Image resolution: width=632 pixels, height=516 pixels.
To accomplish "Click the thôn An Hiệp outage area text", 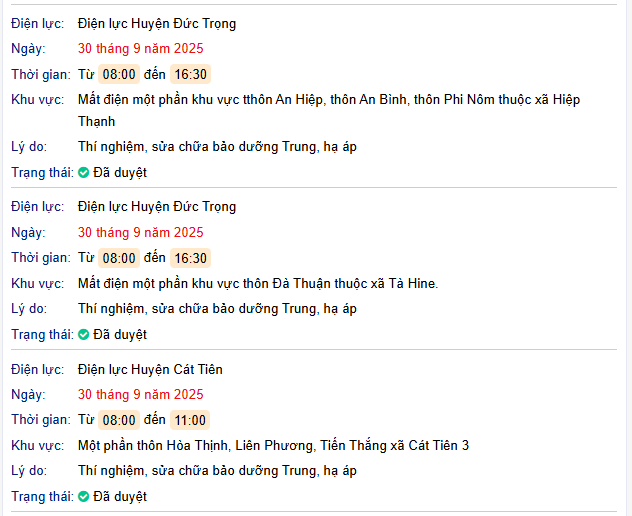I will click(328, 99).
